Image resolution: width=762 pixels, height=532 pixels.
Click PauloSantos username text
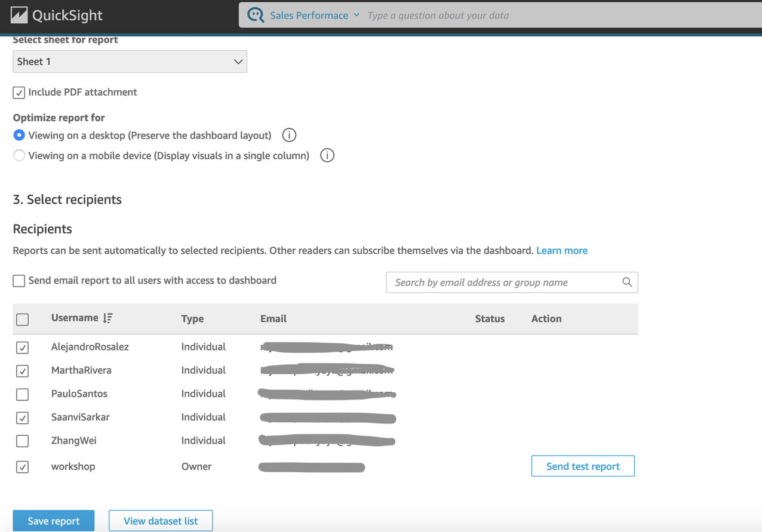(x=79, y=393)
